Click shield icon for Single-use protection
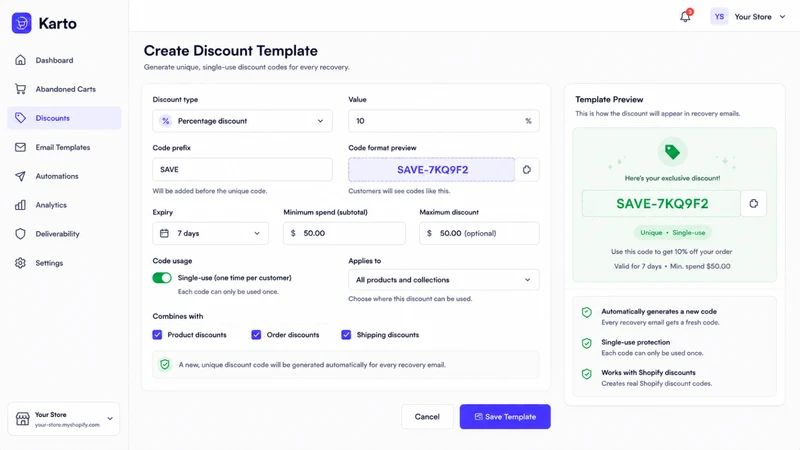This screenshot has width=800, height=450. (x=587, y=343)
